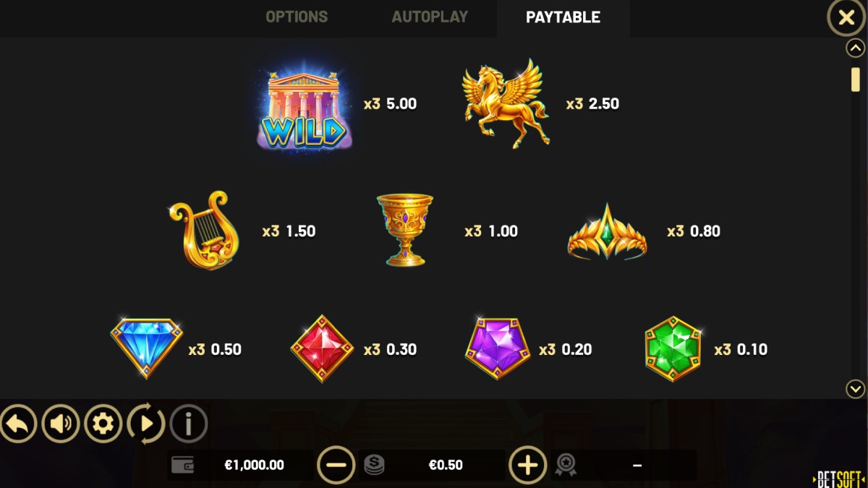
Task: Click the coin stack bet icon
Action: (374, 465)
